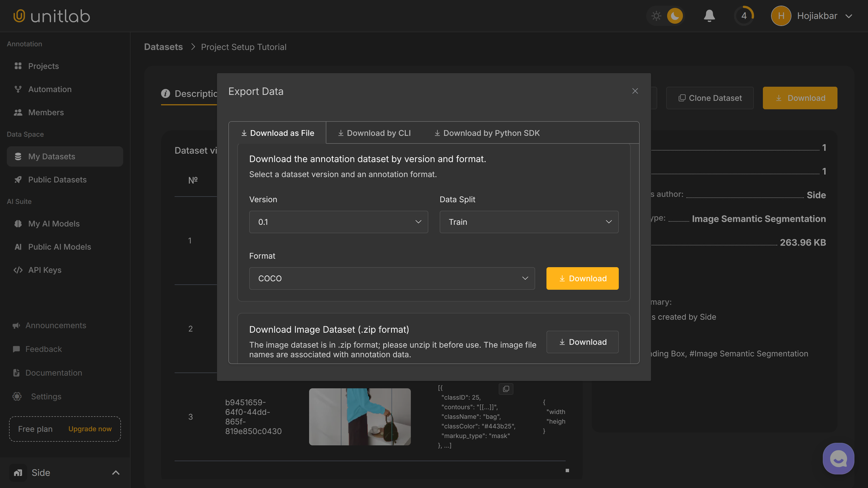The width and height of the screenshot is (868, 488).
Task: Open the credits counter showing 4
Action: 744,16
